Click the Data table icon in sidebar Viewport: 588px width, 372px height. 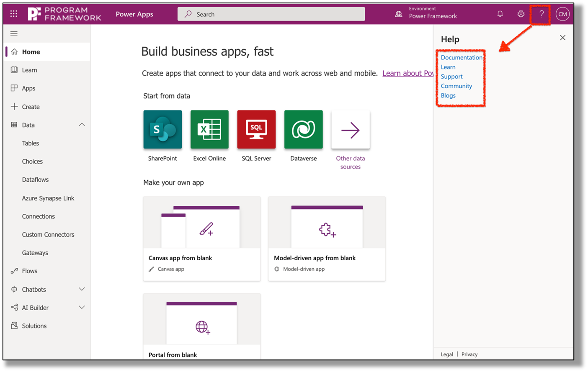coord(14,125)
